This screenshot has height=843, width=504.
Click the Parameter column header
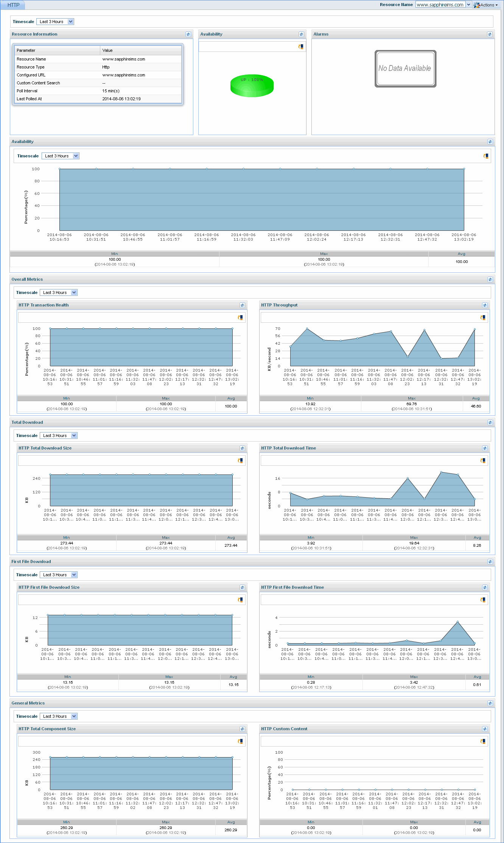pos(57,50)
